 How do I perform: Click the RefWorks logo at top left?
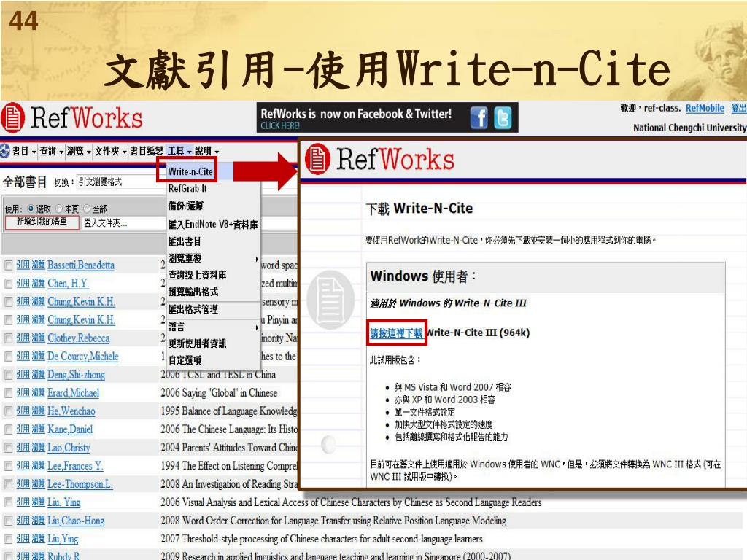point(72,117)
